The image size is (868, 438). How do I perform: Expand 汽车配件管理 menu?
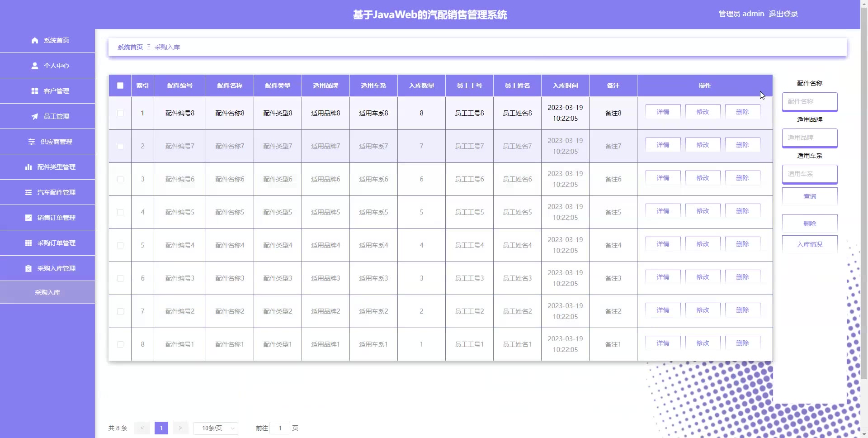pos(47,192)
